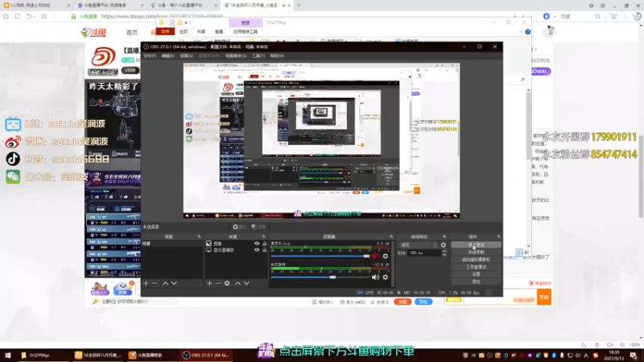644x362 pixels.
Task: Switch to the third browser tab
Action: [183, 6]
